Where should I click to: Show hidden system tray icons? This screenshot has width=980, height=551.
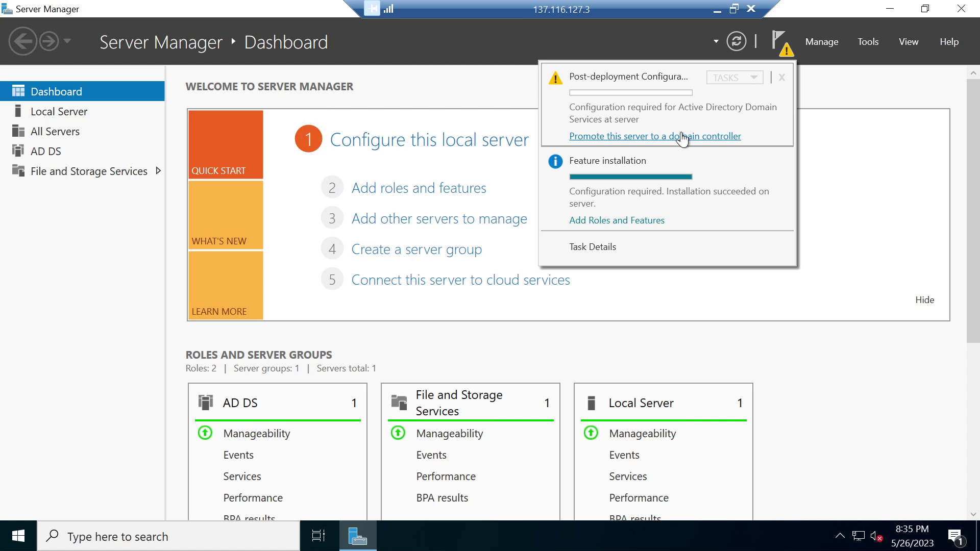[840, 536]
